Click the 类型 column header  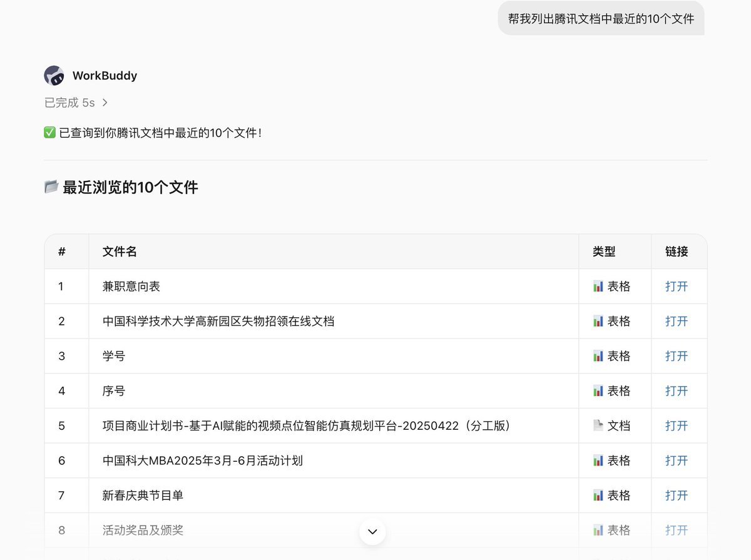click(x=604, y=252)
